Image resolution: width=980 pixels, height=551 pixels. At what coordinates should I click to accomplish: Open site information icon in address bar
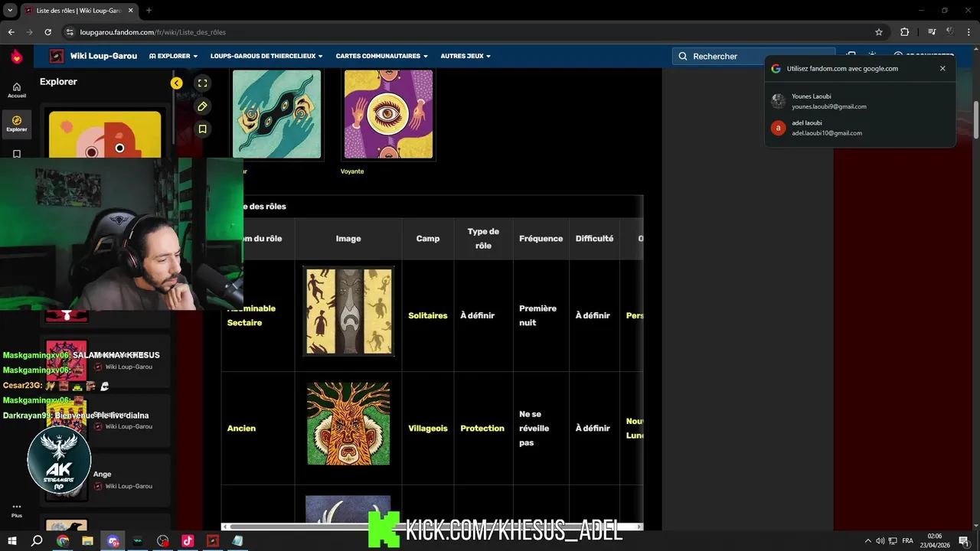[x=70, y=32]
